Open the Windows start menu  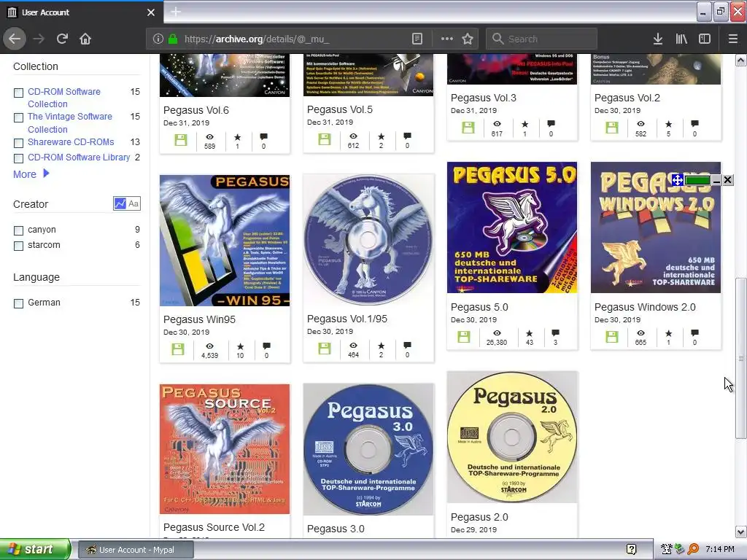(x=35, y=550)
